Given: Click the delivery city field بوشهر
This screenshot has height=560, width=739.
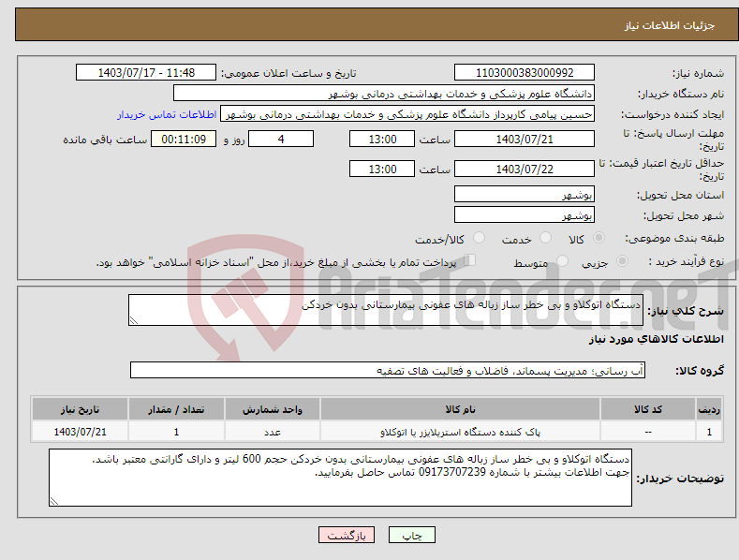Looking at the screenshot, I should [525, 215].
